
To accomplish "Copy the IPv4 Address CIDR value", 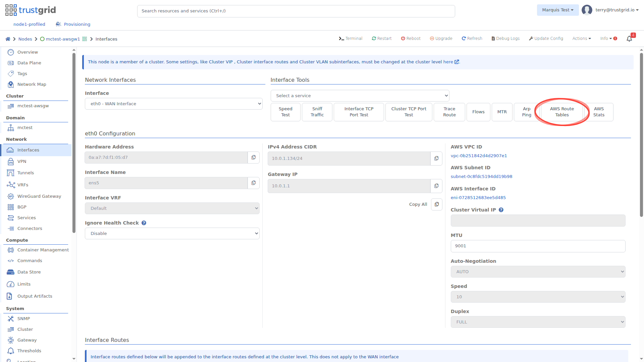I will coord(436,159).
